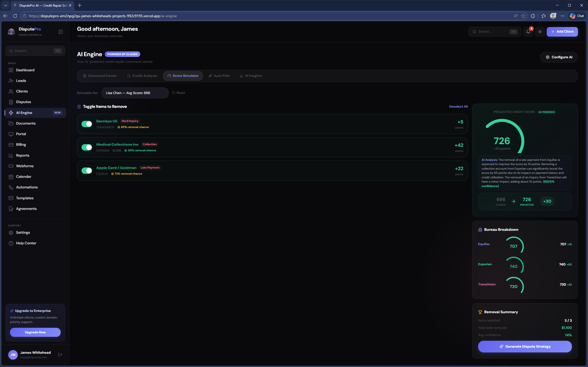588x367 pixels.
Task: Click the Reset simulation icon
Action: pos(174,93)
